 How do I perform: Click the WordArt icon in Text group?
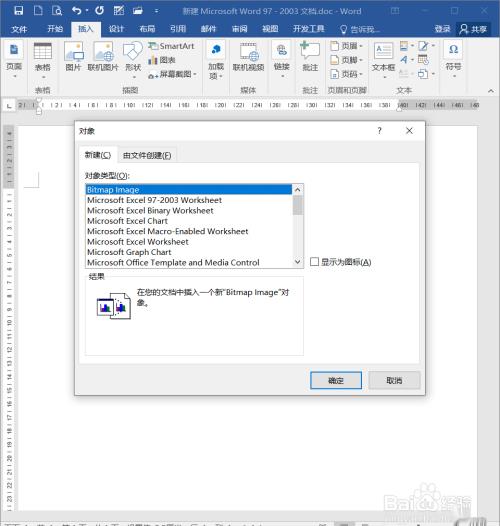click(x=404, y=60)
